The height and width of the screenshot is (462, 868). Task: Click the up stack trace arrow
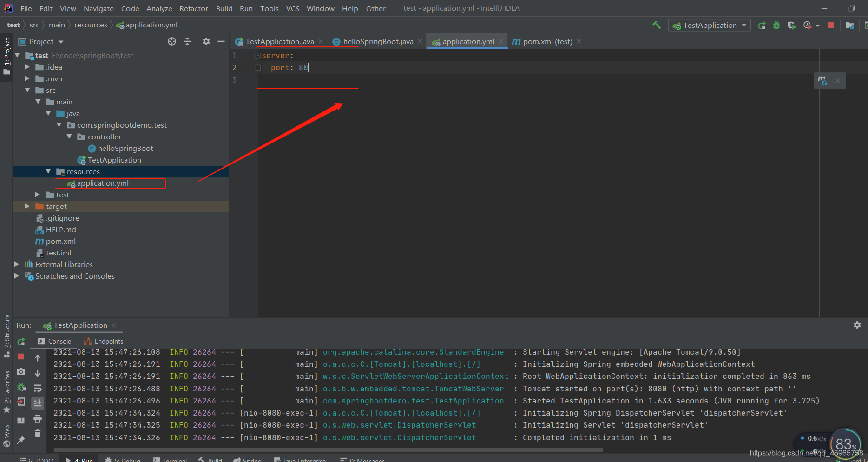pos(38,358)
